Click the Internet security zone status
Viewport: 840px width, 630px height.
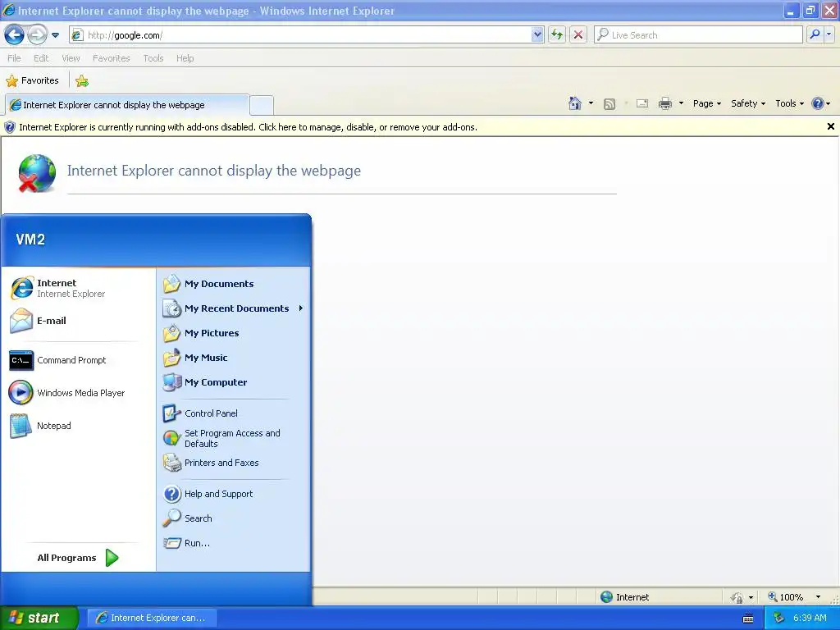[x=624, y=597]
